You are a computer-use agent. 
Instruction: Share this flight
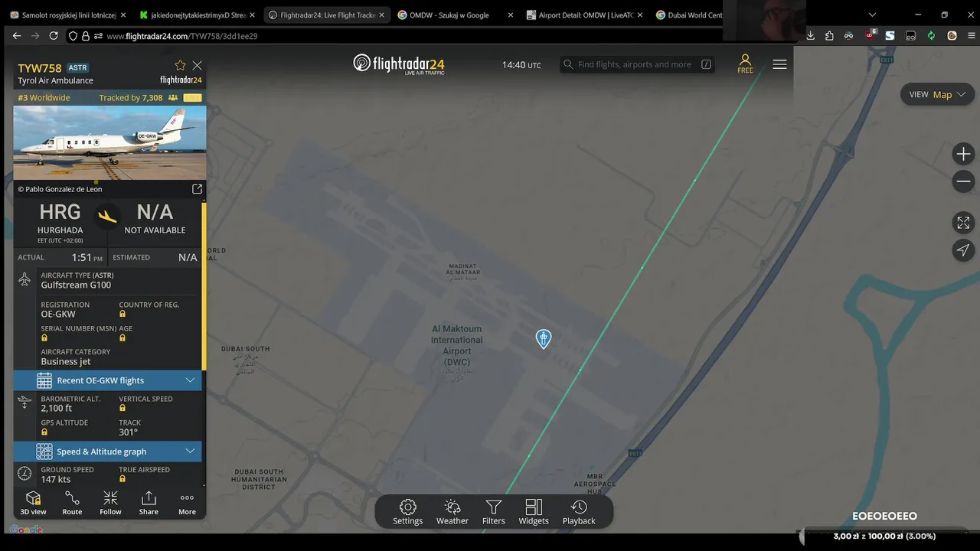pos(149,503)
